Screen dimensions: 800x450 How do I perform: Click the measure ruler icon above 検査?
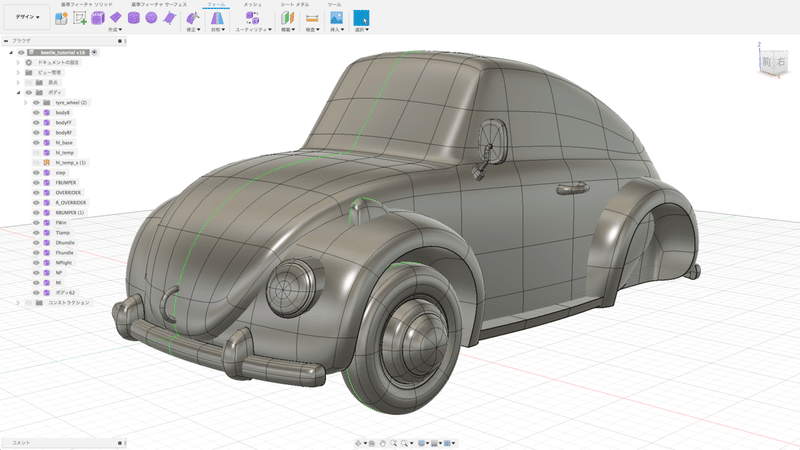312,18
